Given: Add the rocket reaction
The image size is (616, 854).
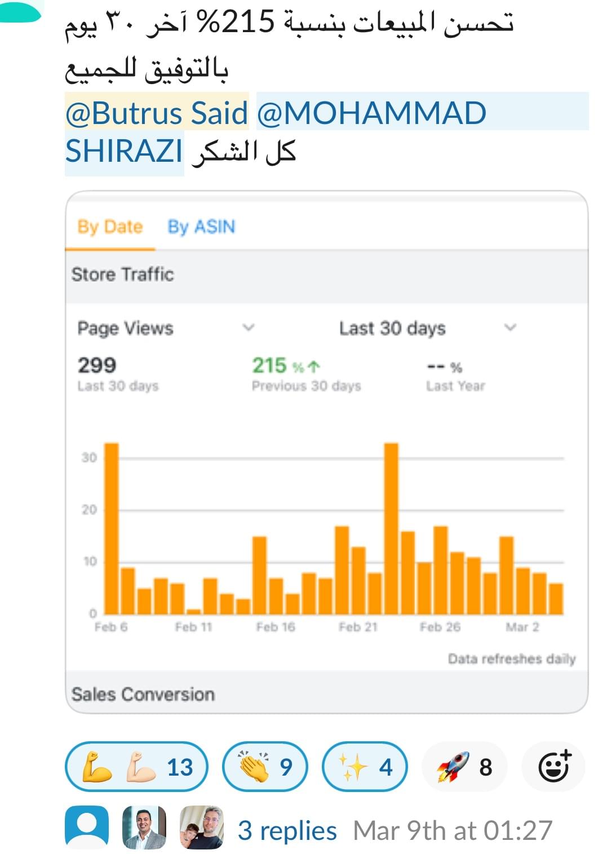Looking at the screenshot, I should [465, 767].
